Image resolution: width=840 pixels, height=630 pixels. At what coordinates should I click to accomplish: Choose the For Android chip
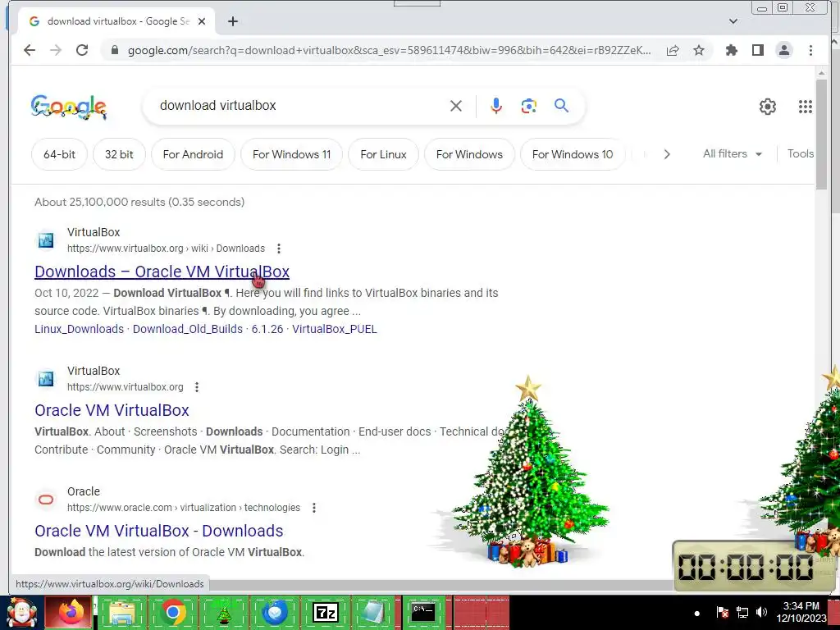[193, 154]
